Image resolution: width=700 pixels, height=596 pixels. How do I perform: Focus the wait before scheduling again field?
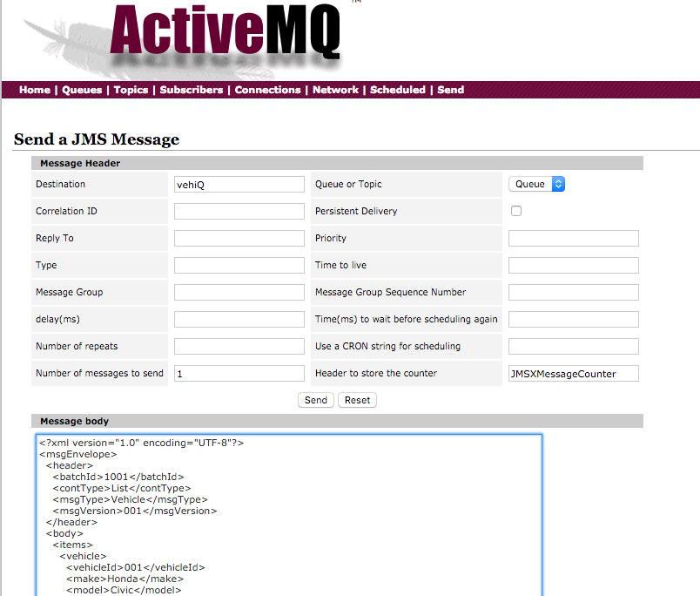pyautogui.click(x=574, y=320)
